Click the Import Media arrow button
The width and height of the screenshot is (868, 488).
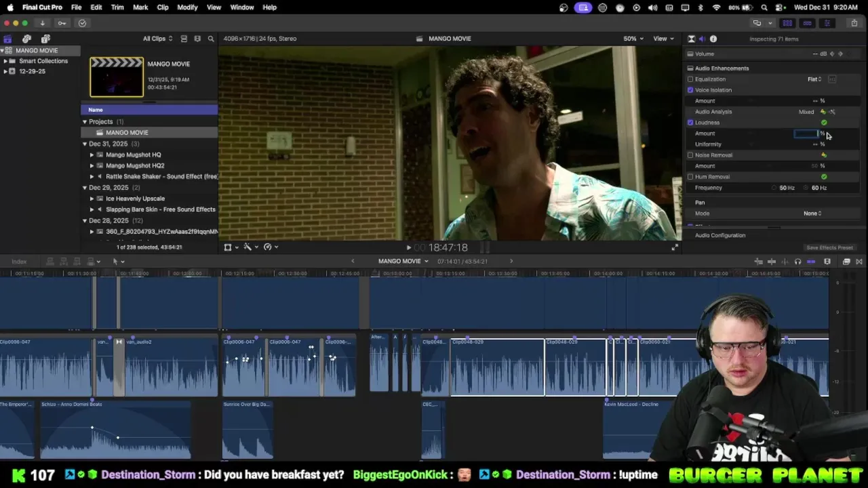42,23
